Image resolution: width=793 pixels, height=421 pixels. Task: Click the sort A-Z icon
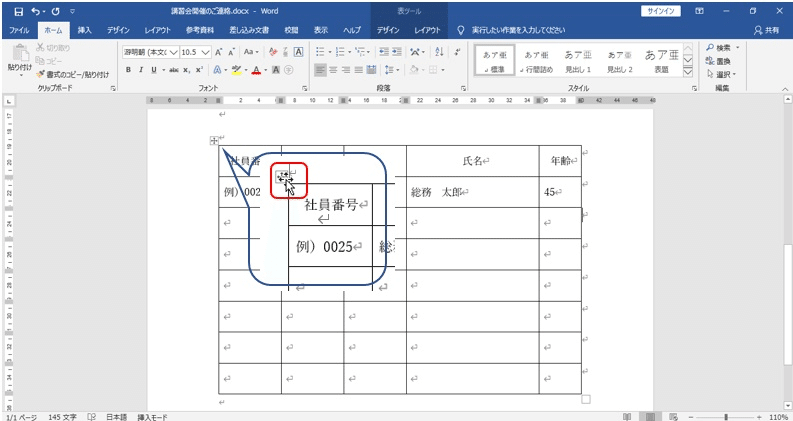click(x=439, y=52)
